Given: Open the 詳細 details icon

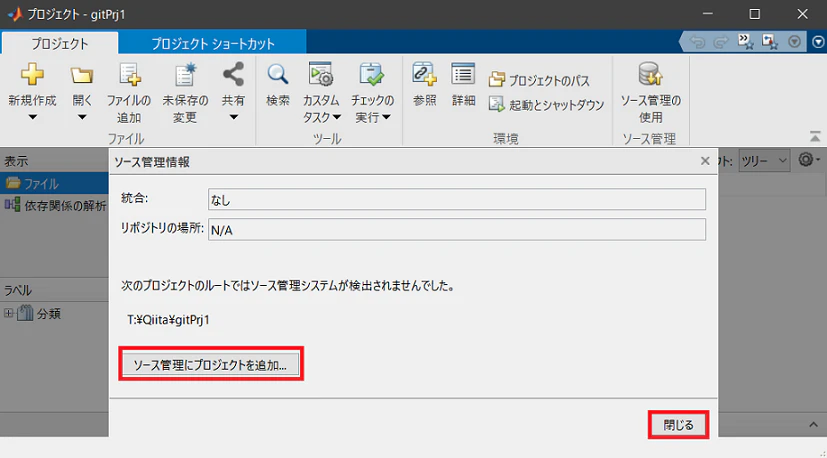Looking at the screenshot, I should pyautogui.click(x=463, y=74).
